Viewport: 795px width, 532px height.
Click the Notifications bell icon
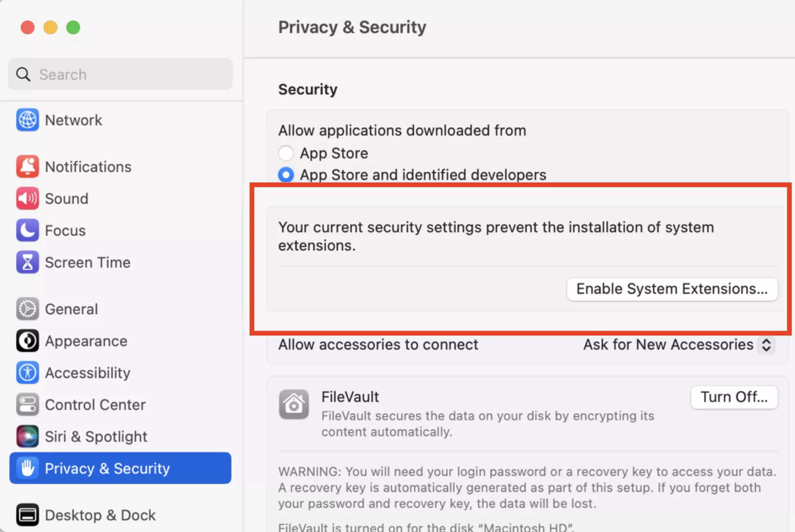(28, 167)
